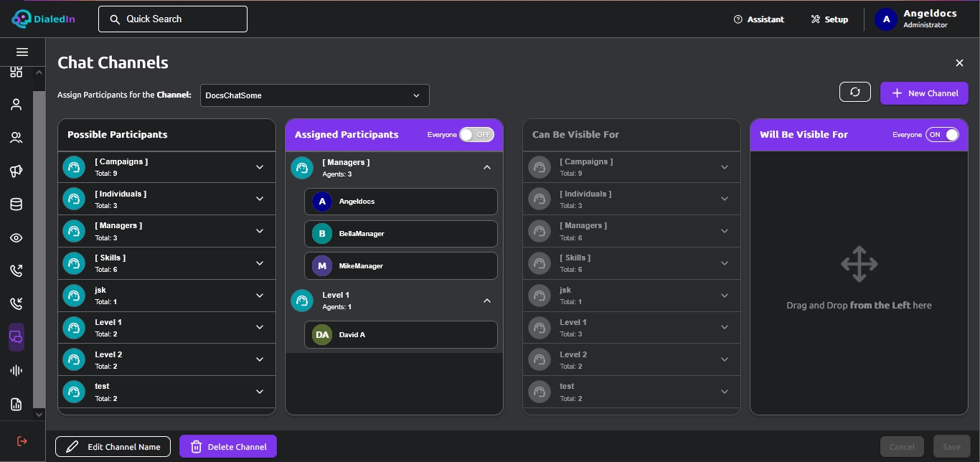The width and height of the screenshot is (980, 462).
Task: Collapse Managers group in Assigned Participants
Action: coord(487,167)
